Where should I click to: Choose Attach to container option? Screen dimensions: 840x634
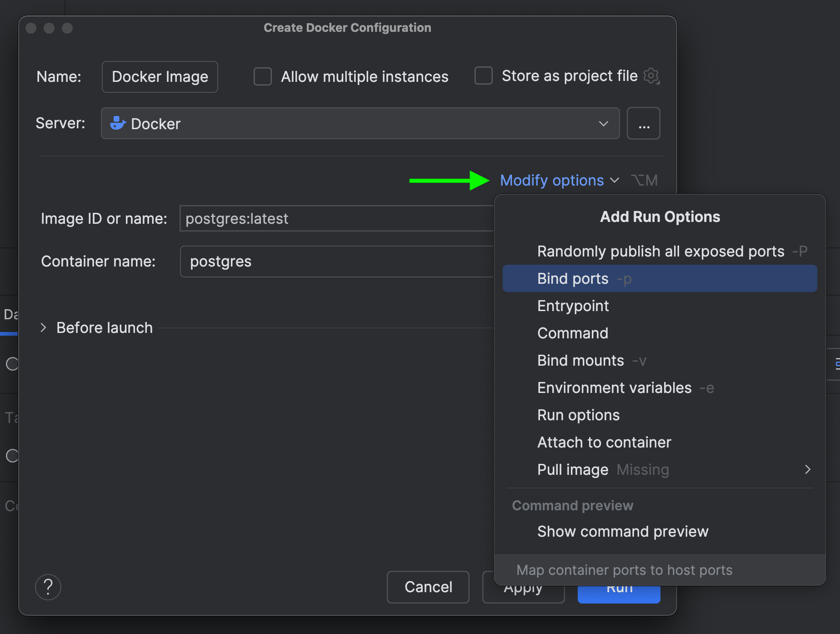(x=604, y=442)
